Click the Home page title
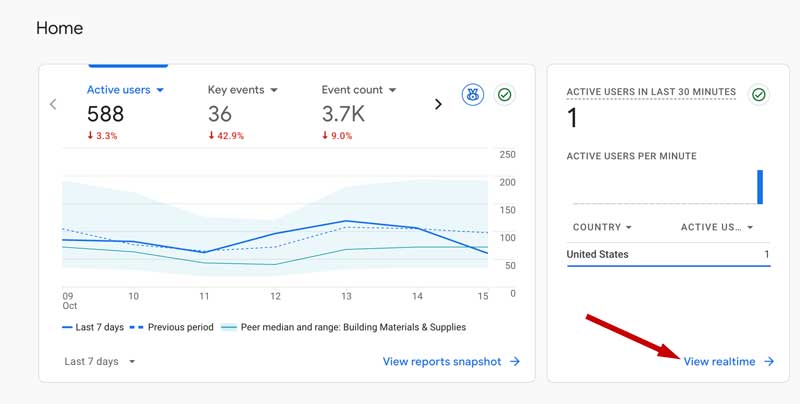Image resolution: width=800 pixels, height=404 pixels. point(59,28)
